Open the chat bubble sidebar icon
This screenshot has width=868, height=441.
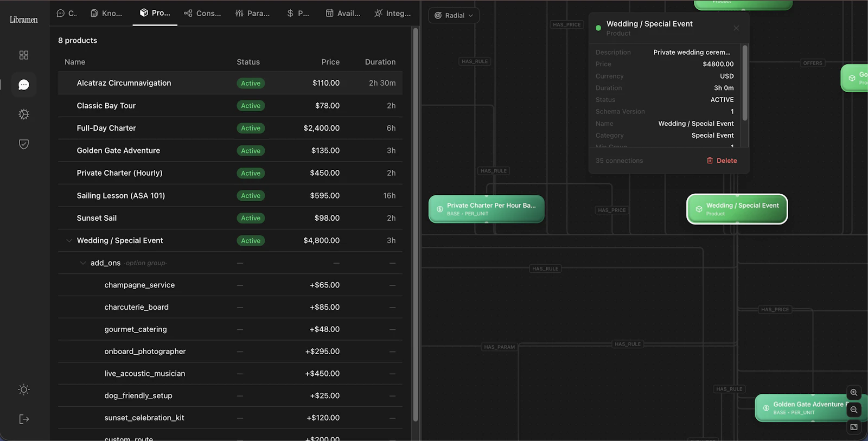(x=24, y=85)
